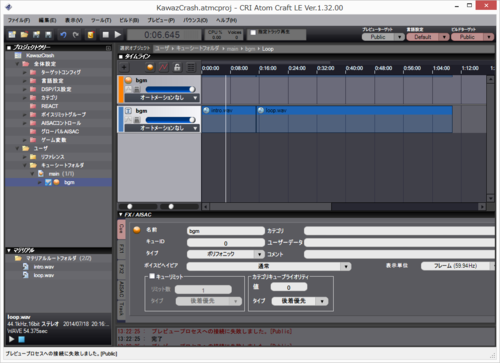
Task: Collapse the ユーザ folder
Action: click(x=17, y=148)
